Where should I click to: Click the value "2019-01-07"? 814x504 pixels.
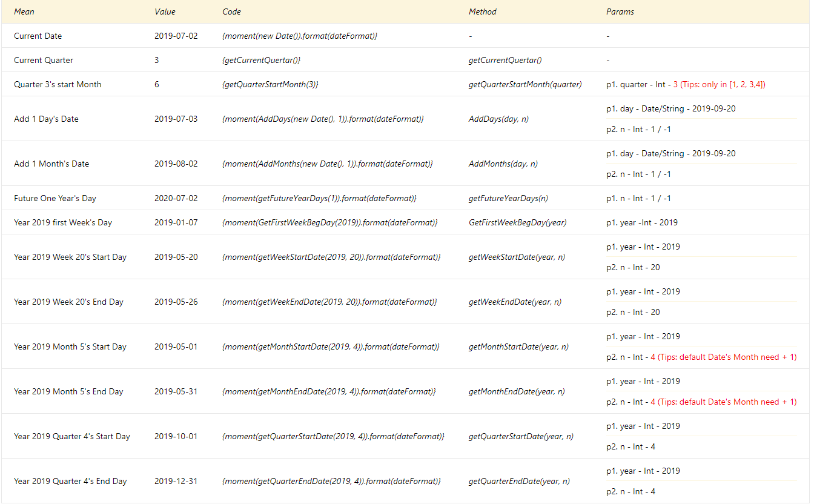pyautogui.click(x=176, y=222)
